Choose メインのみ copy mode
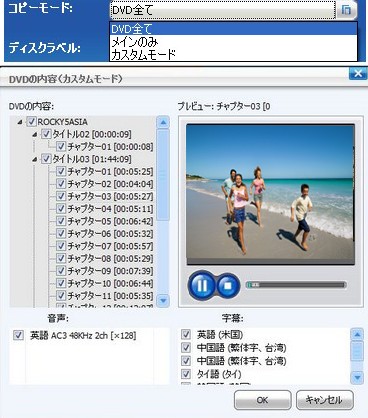This screenshot has height=418, width=368. coord(233,42)
